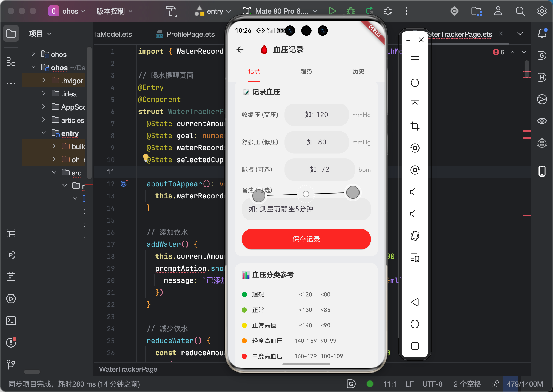The image size is (553, 392).
Task: Enter systolic value in 如: 120 field
Action: coord(317,115)
